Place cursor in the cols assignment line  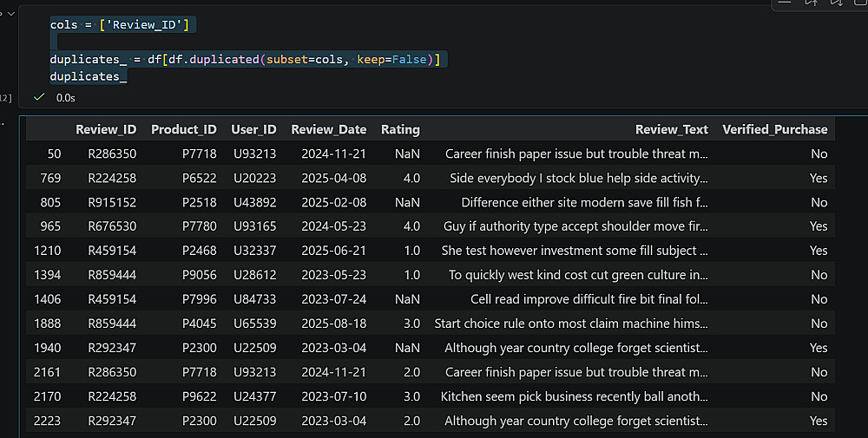[123, 25]
